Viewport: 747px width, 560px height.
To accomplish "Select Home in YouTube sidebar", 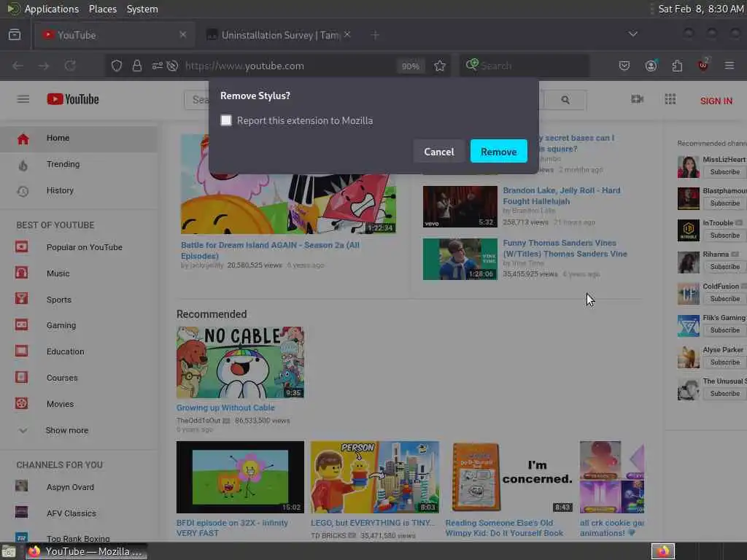I will tap(79, 138).
